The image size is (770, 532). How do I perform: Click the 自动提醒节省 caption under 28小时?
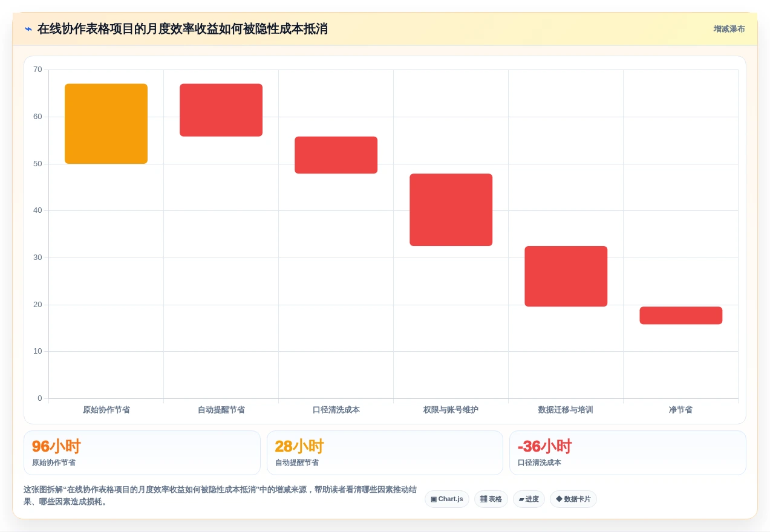[x=297, y=462]
